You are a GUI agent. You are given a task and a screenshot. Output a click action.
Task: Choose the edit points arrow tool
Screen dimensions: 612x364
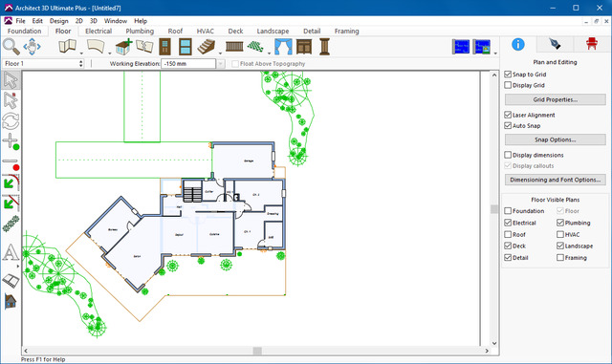[11, 100]
